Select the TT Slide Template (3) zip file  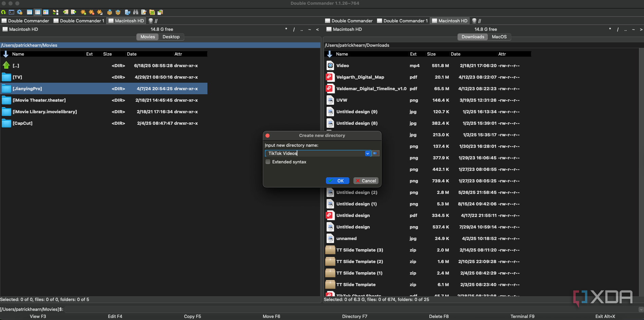coord(428,250)
